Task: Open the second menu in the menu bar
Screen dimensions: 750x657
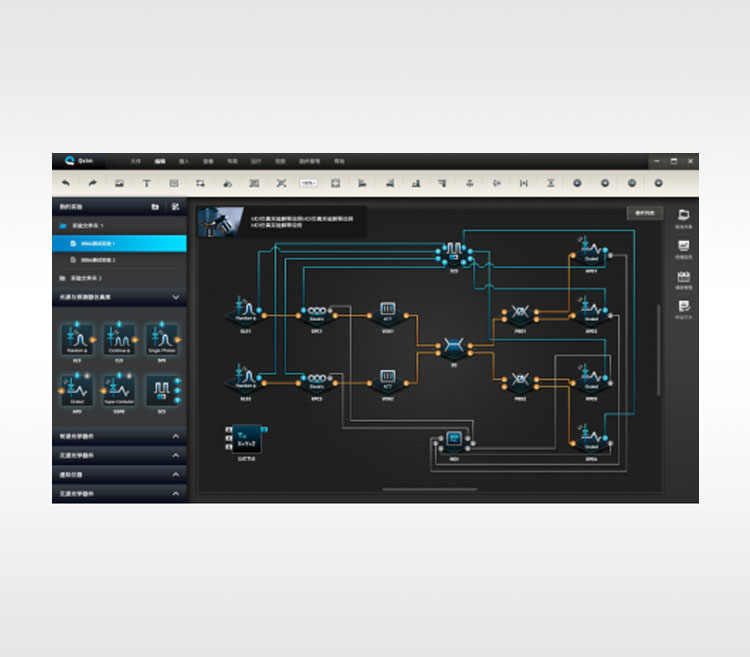Action: click(x=159, y=161)
